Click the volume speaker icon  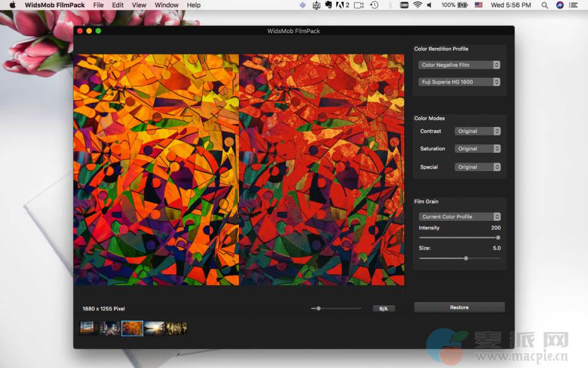tap(429, 5)
